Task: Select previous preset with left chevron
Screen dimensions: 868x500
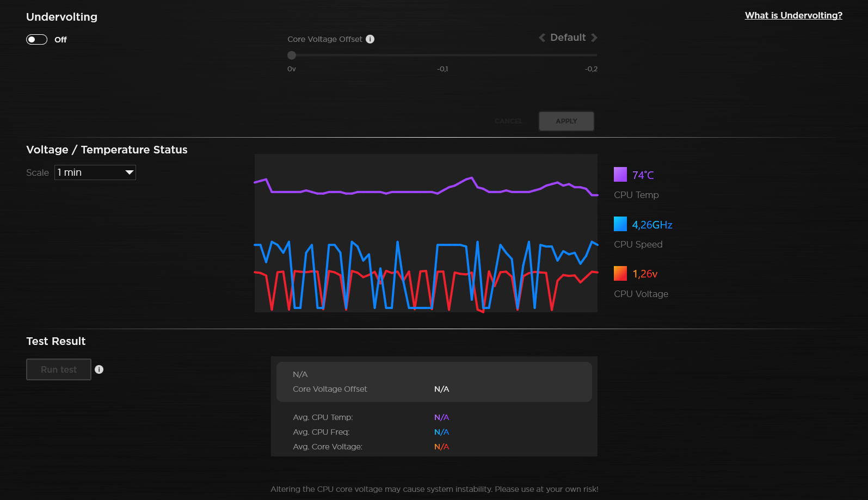Action: [542, 38]
